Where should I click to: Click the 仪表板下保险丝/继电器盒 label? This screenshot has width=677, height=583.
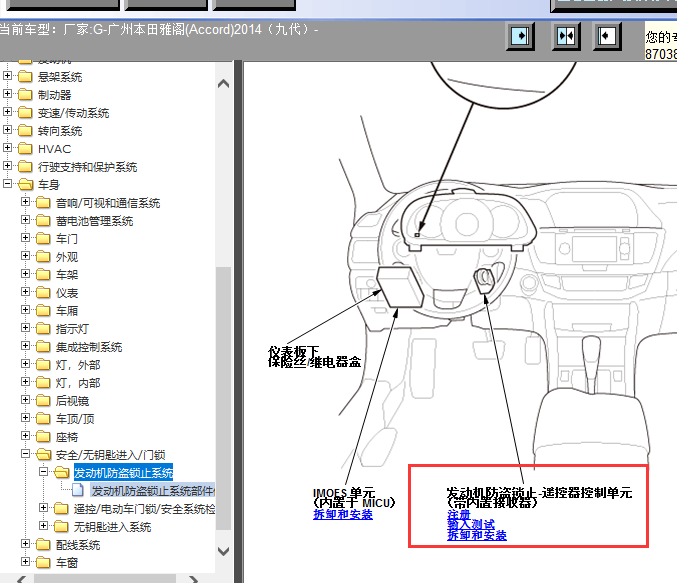(x=314, y=357)
